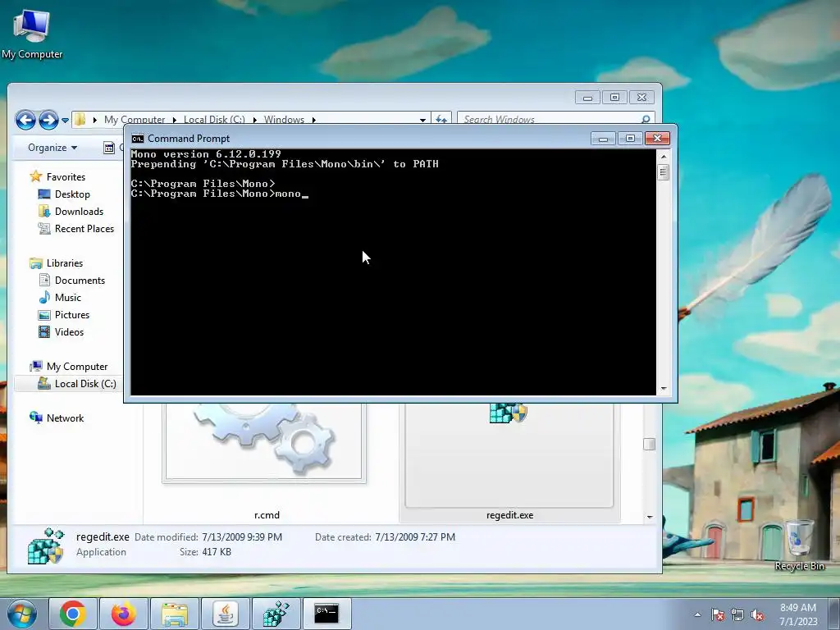Open address bar history dropdown arrow
The image size is (840, 630).
tap(422, 120)
